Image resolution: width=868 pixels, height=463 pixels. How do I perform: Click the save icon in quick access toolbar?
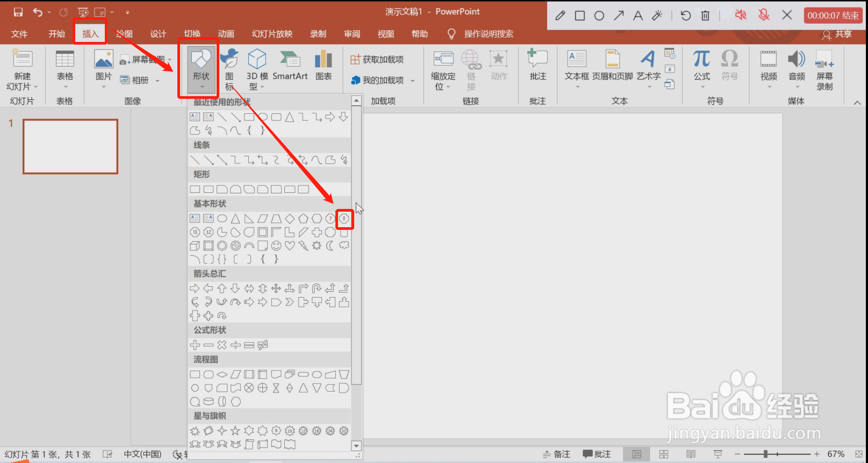(x=18, y=12)
